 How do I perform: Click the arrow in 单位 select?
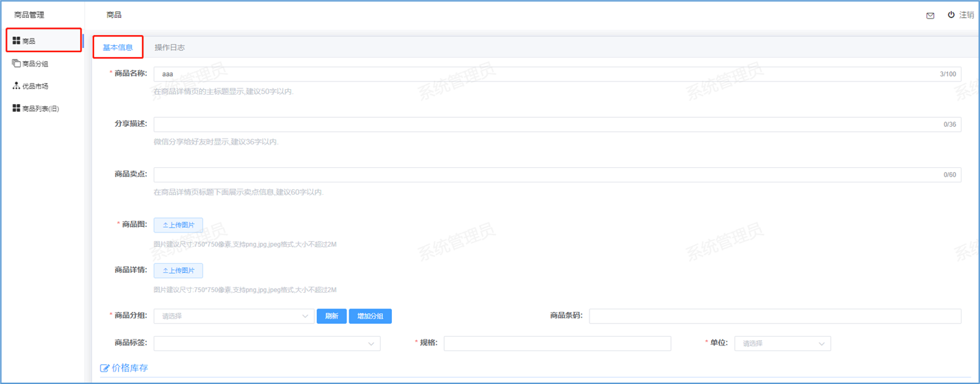821,344
